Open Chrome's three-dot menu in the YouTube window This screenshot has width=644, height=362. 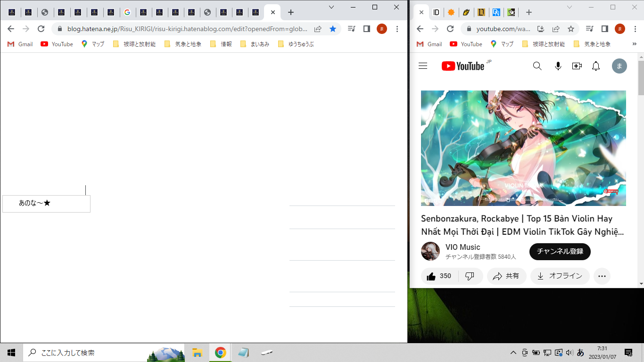coord(635,29)
